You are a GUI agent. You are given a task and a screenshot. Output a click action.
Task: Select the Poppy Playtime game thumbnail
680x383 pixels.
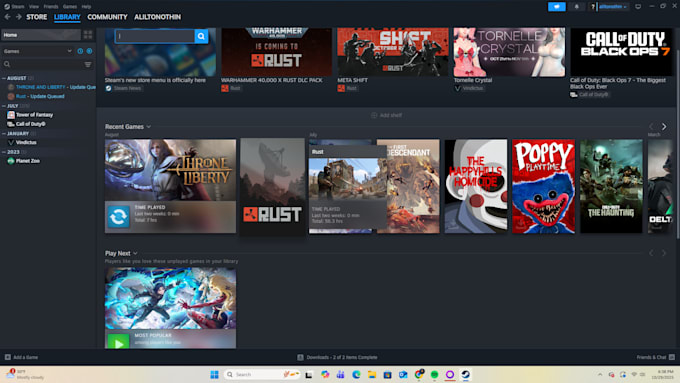543,186
